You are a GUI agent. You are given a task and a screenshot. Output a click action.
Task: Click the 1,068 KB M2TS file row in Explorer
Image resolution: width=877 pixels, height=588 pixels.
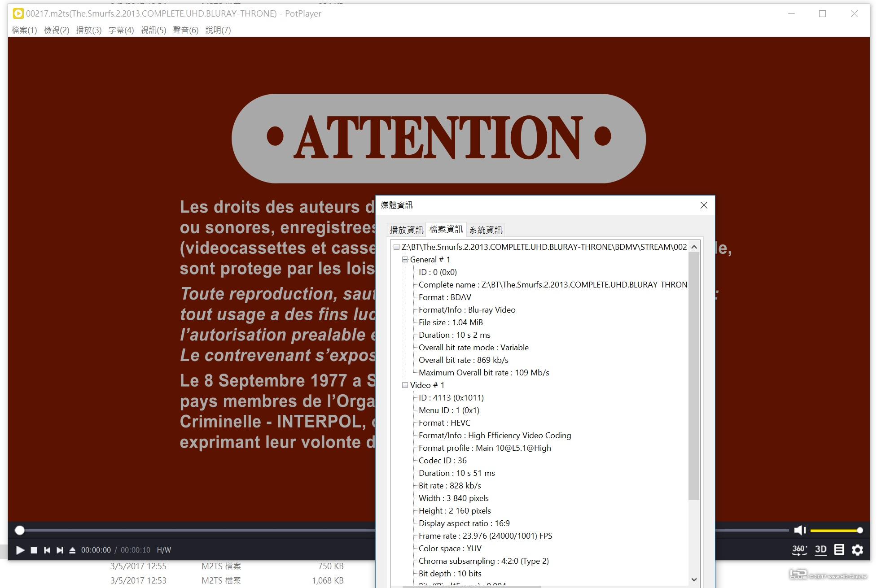click(x=227, y=580)
